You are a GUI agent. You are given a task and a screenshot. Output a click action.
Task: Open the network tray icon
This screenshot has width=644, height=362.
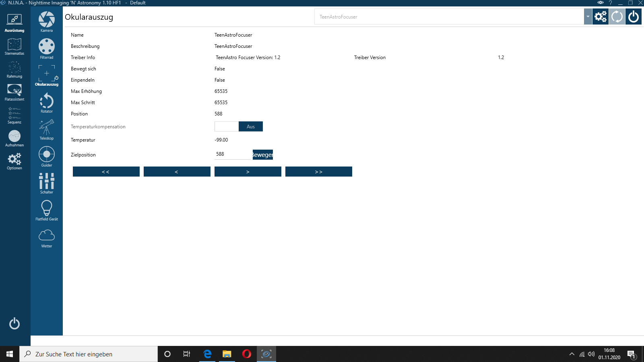582,354
